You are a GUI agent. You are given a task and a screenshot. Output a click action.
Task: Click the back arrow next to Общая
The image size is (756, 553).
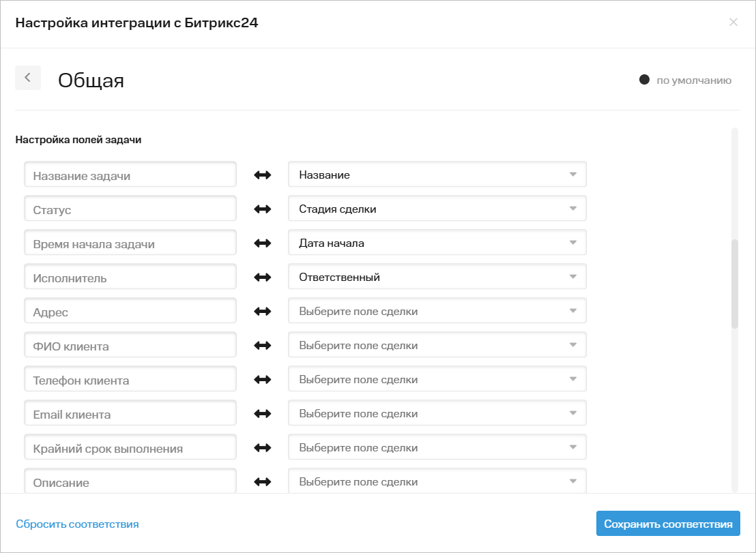(28, 78)
